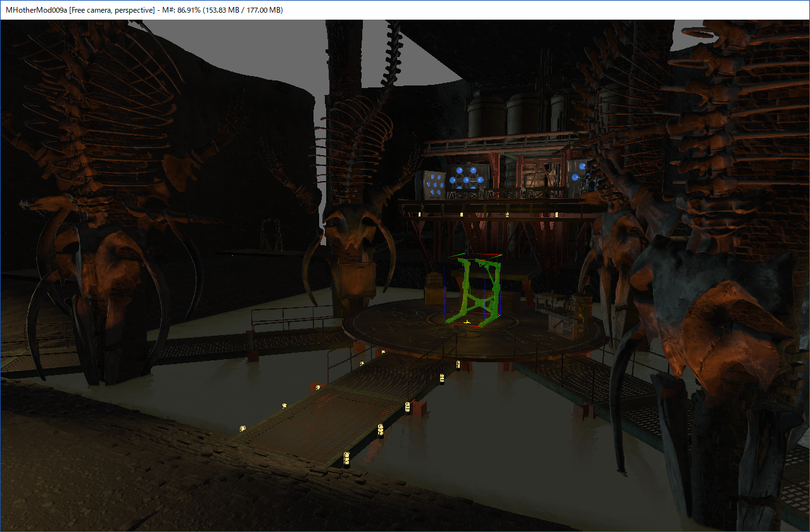
Task: Select the wooden crate left of green frame
Action: click(436, 290)
